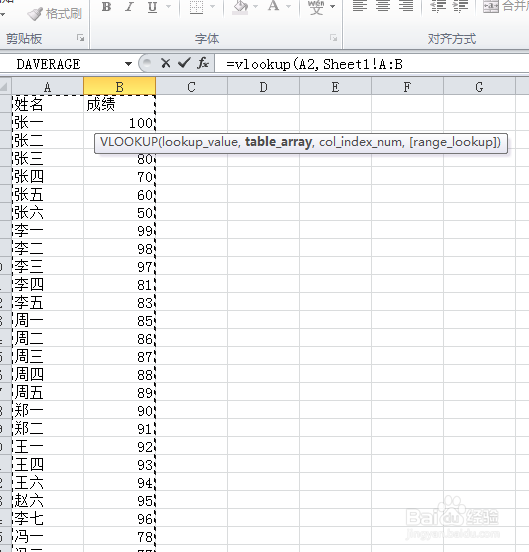Viewport: 529px width, 552px height.
Task: Select column A header
Action: 48,87
